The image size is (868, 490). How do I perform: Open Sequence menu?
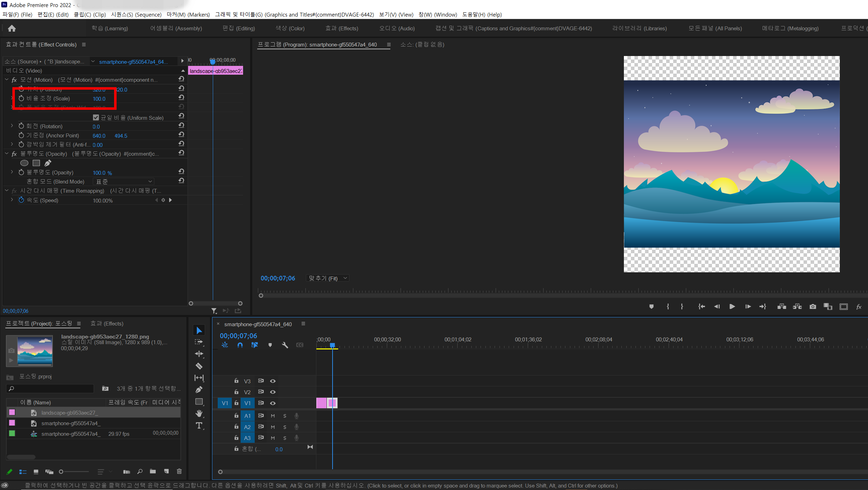[x=136, y=14]
